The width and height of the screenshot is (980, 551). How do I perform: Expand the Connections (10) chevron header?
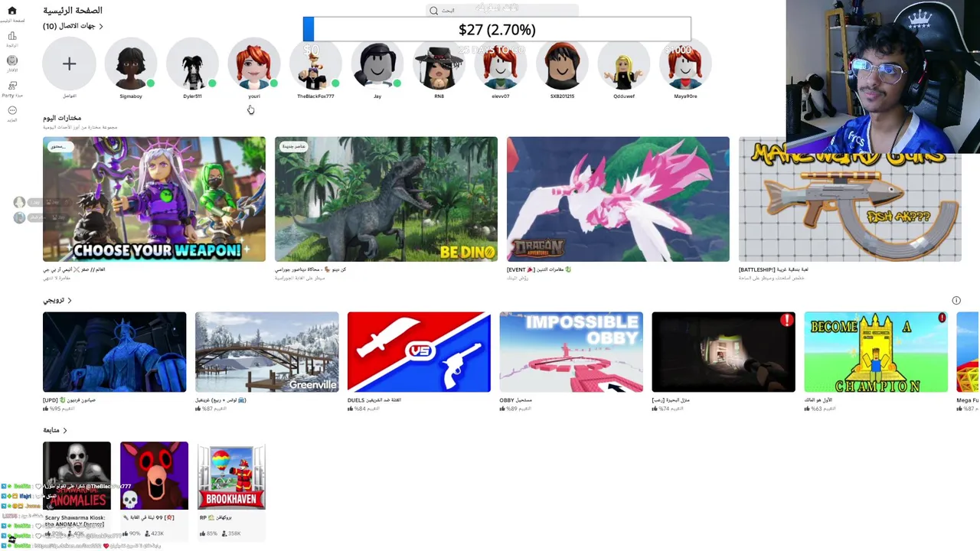pyautogui.click(x=73, y=26)
